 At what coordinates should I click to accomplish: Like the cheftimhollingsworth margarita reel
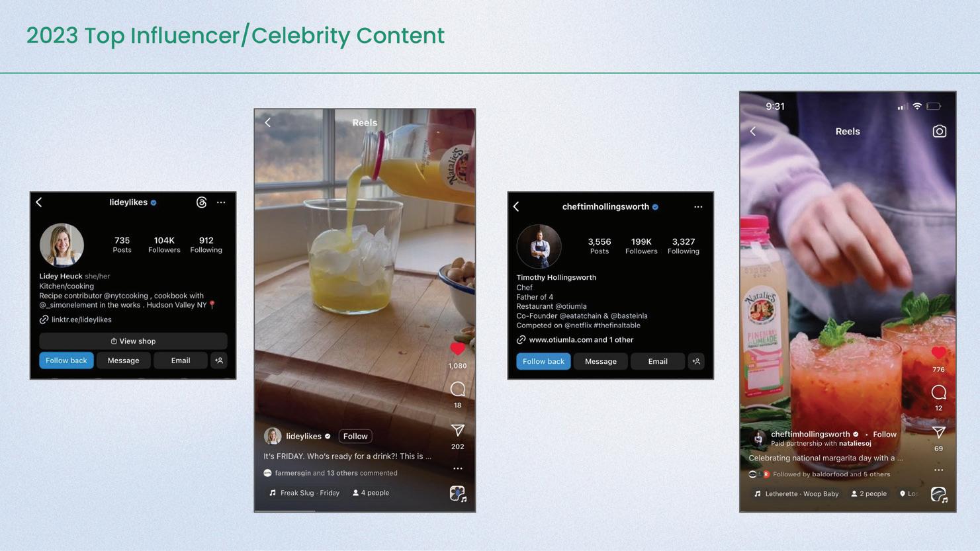coord(938,353)
